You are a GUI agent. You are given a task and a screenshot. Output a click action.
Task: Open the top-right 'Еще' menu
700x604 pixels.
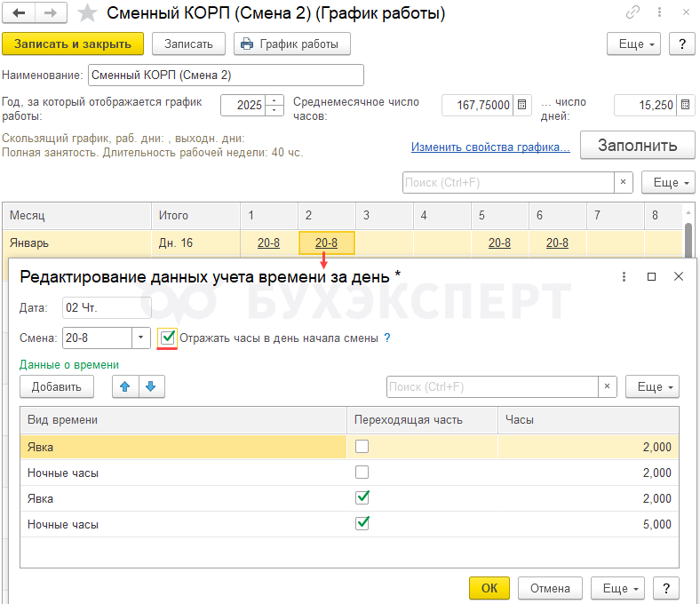(633, 44)
